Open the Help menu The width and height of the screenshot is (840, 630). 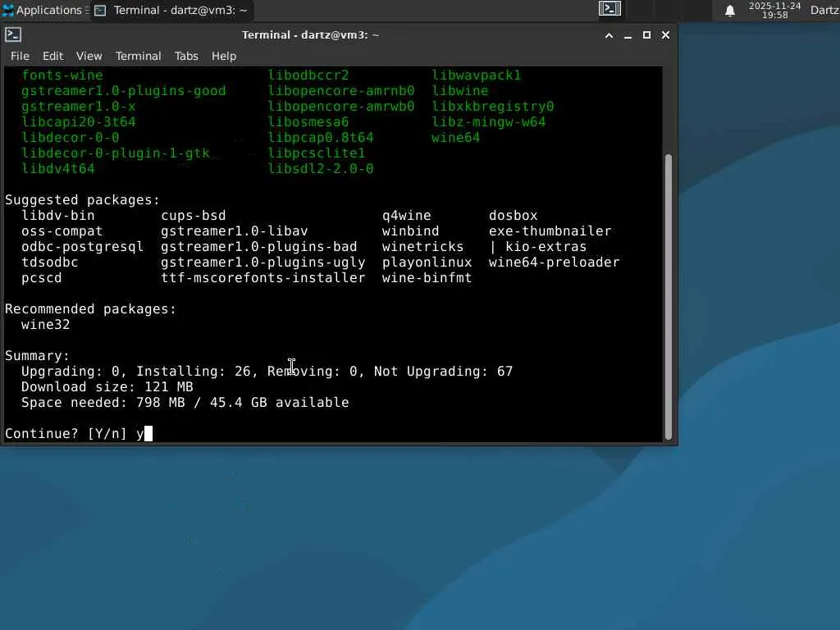[224, 56]
